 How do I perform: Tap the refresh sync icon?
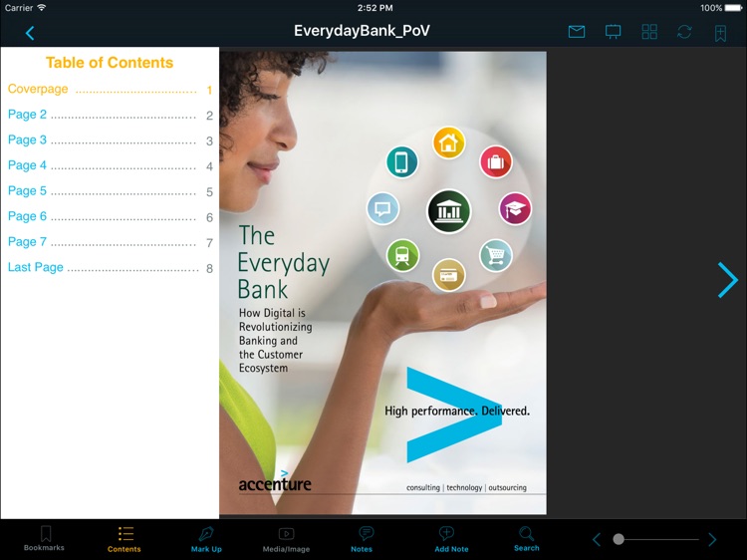pos(684,32)
